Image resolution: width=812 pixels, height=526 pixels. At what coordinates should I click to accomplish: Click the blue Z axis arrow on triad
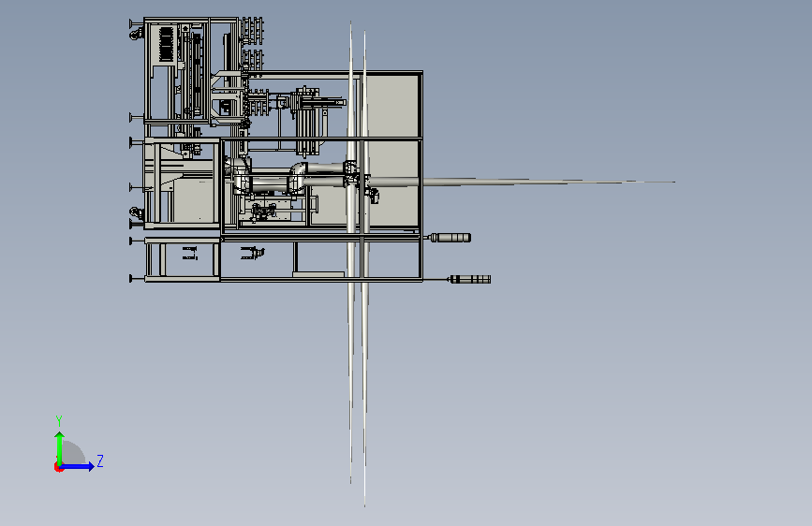click(x=78, y=466)
